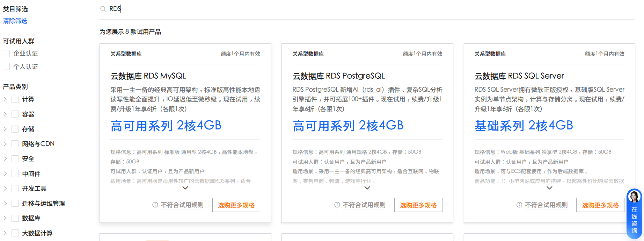Click 选购更多规格 on RDS MySQL card
This screenshot has height=241, width=644.
[x=236, y=205]
